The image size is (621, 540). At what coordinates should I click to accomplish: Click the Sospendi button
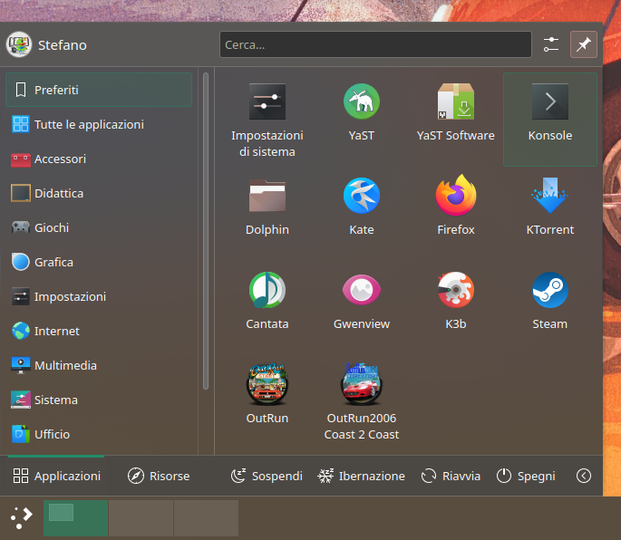point(267,476)
